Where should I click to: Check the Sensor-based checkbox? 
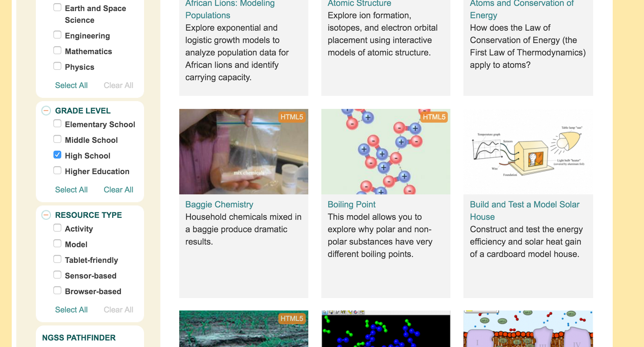click(x=57, y=275)
